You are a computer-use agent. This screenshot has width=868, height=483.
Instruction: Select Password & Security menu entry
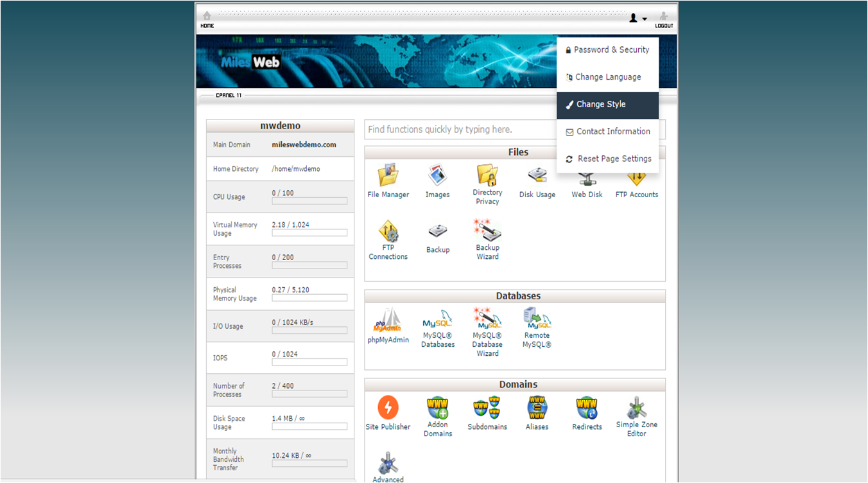pos(608,50)
